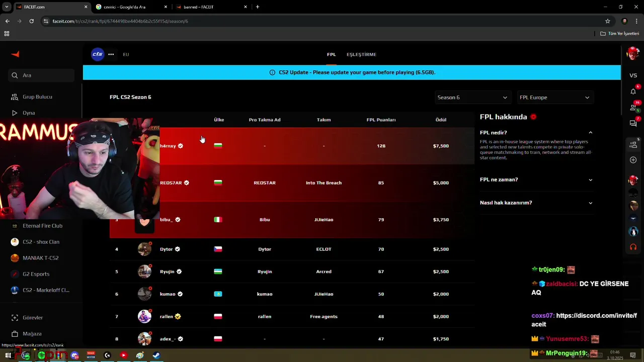Open the notifications bell

coord(633,91)
